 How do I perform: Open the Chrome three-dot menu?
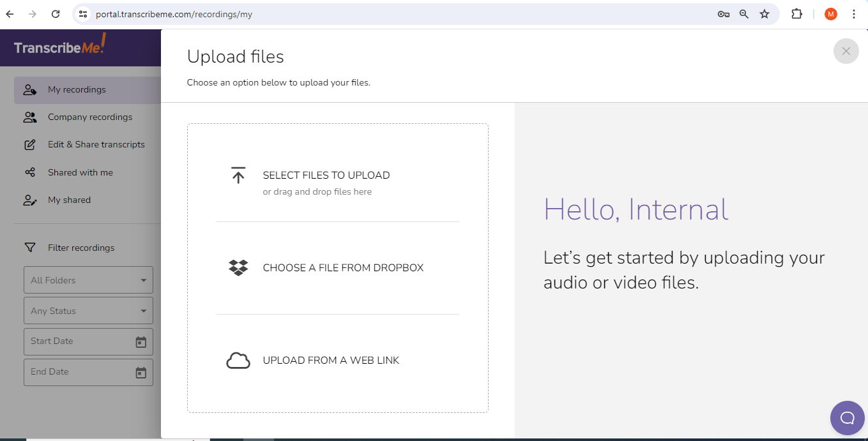coord(854,14)
